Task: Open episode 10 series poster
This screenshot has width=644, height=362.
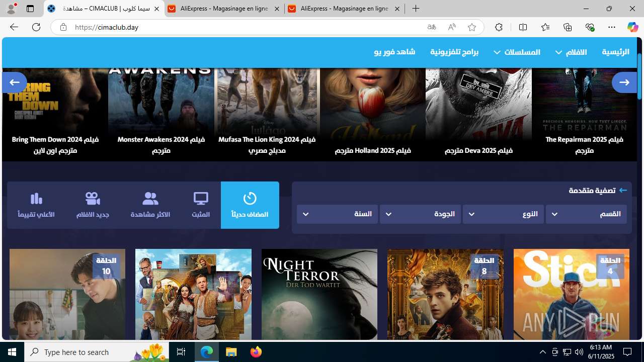Action: click(x=67, y=295)
